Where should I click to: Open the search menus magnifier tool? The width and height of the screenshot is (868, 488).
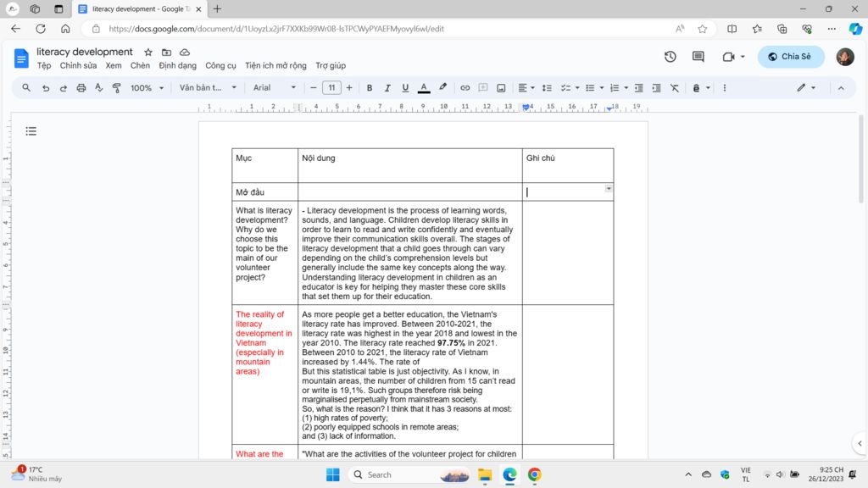pyautogui.click(x=26, y=87)
